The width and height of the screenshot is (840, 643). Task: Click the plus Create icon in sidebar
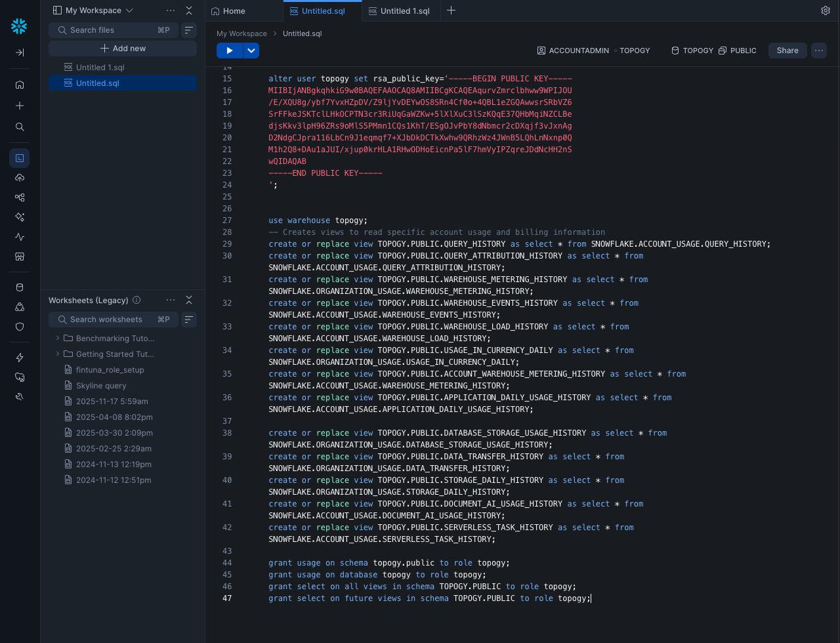[x=20, y=106]
